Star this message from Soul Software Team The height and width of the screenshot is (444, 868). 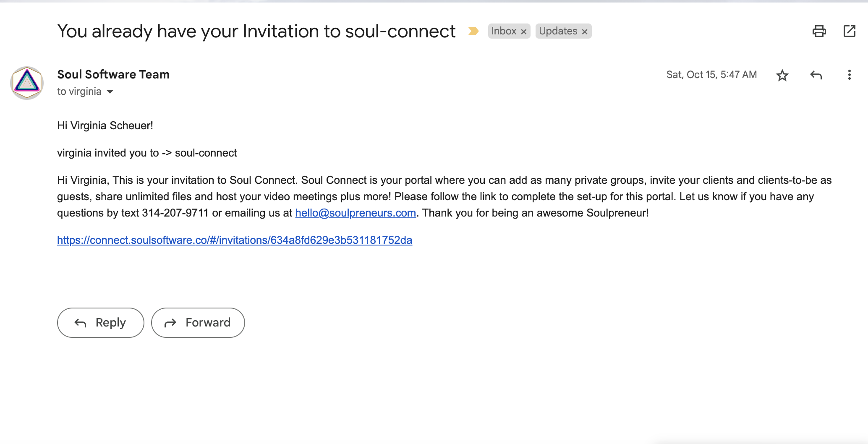pyautogui.click(x=782, y=75)
